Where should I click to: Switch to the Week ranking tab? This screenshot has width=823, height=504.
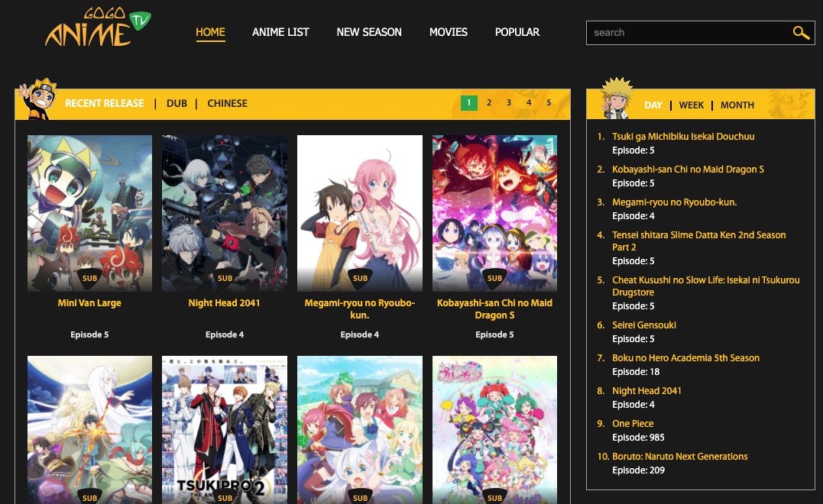pyautogui.click(x=692, y=105)
